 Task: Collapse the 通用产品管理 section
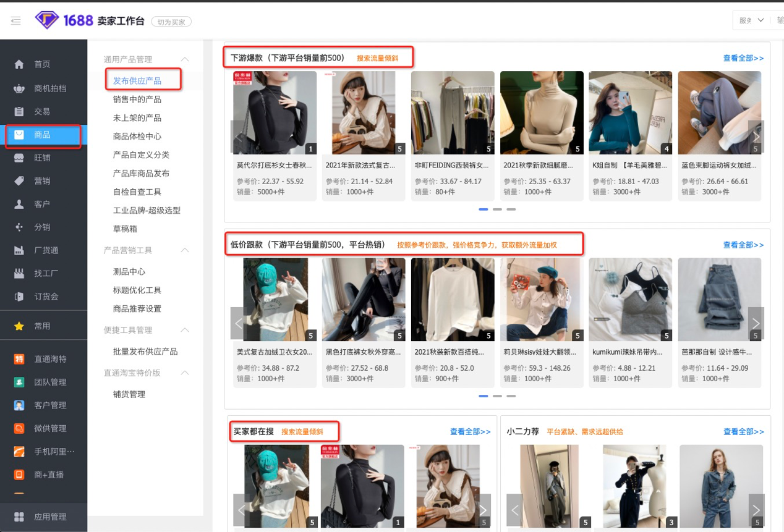pos(184,60)
